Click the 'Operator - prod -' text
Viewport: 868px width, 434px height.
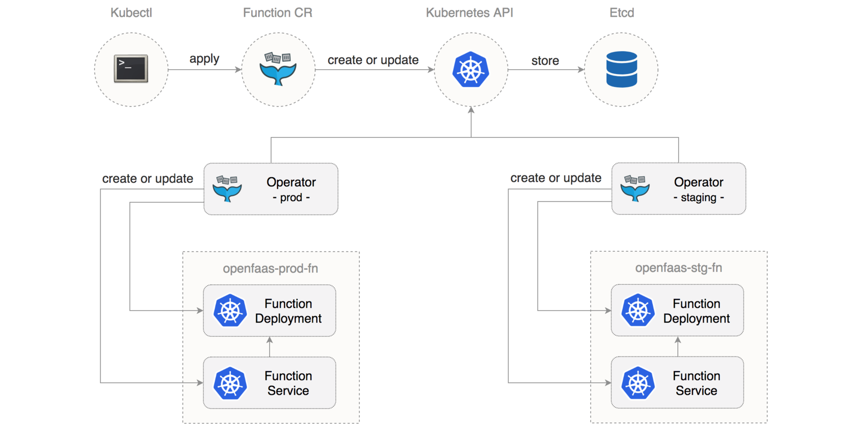[x=291, y=190]
